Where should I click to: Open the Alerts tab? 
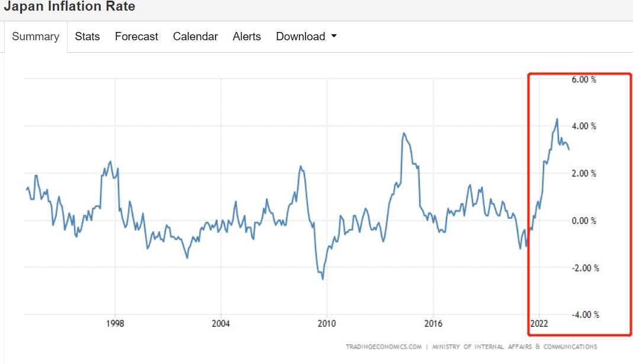point(247,37)
